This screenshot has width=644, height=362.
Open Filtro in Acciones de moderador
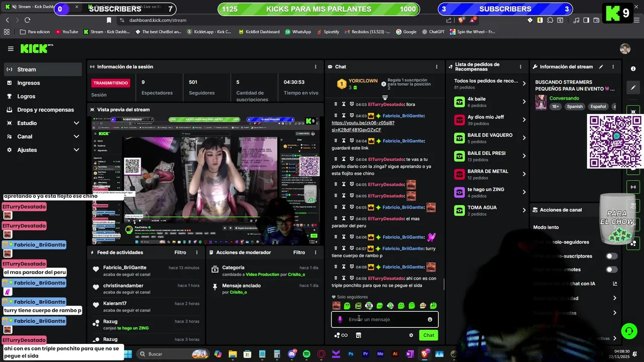[x=299, y=252]
